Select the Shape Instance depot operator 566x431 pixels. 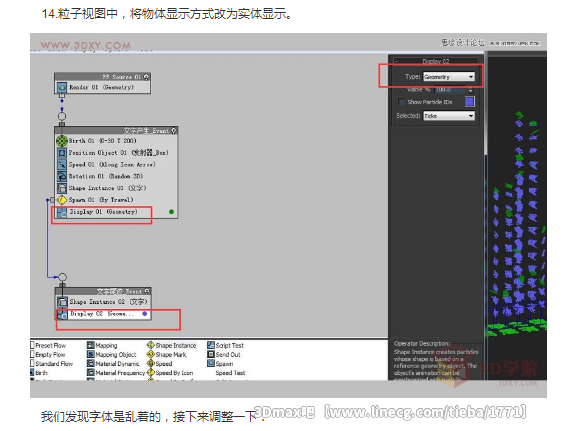[172, 345]
